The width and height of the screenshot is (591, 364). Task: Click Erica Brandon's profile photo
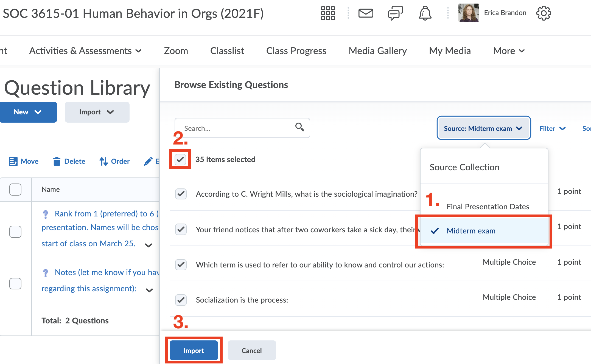(x=468, y=13)
